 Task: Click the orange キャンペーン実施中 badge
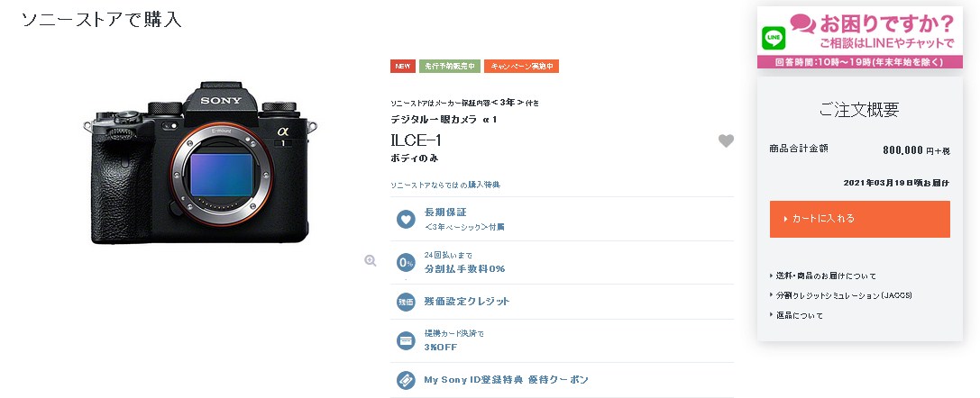coord(521,66)
